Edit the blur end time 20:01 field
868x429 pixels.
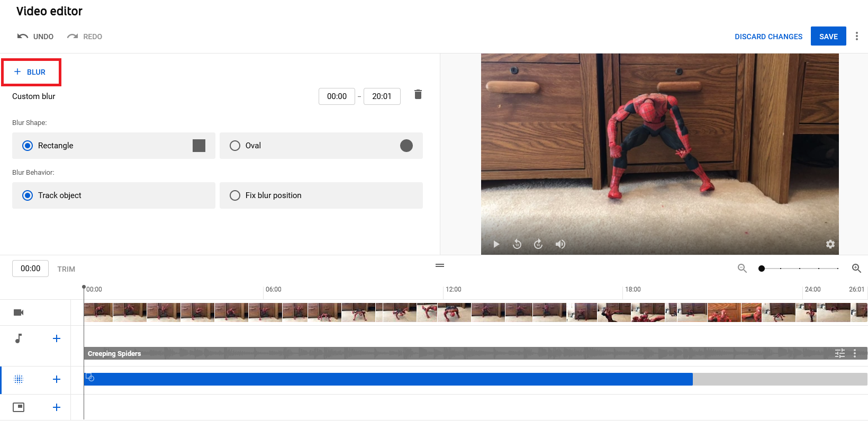[x=382, y=96]
